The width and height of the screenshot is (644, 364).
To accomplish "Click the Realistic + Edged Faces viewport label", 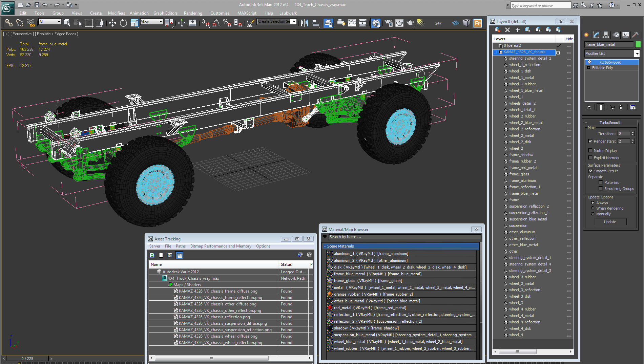I will pos(57,34).
